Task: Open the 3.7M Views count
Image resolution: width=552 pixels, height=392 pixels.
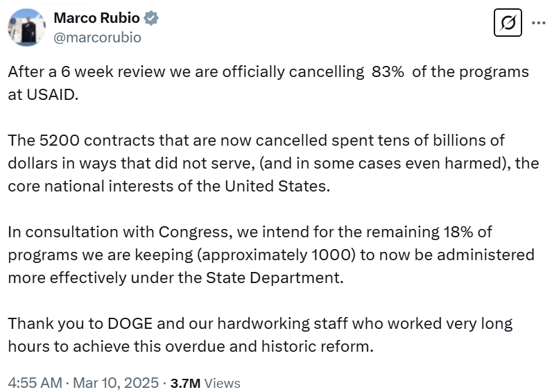Action: 184,382
